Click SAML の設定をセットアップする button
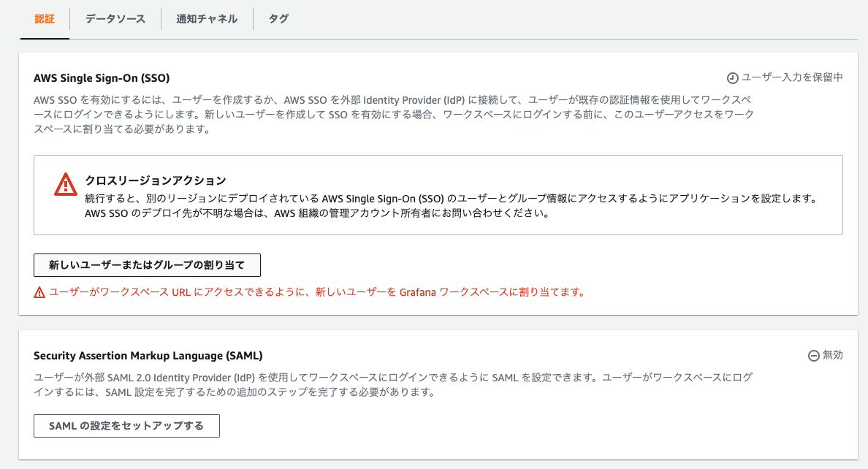This screenshot has width=868, height=469. 126,425
